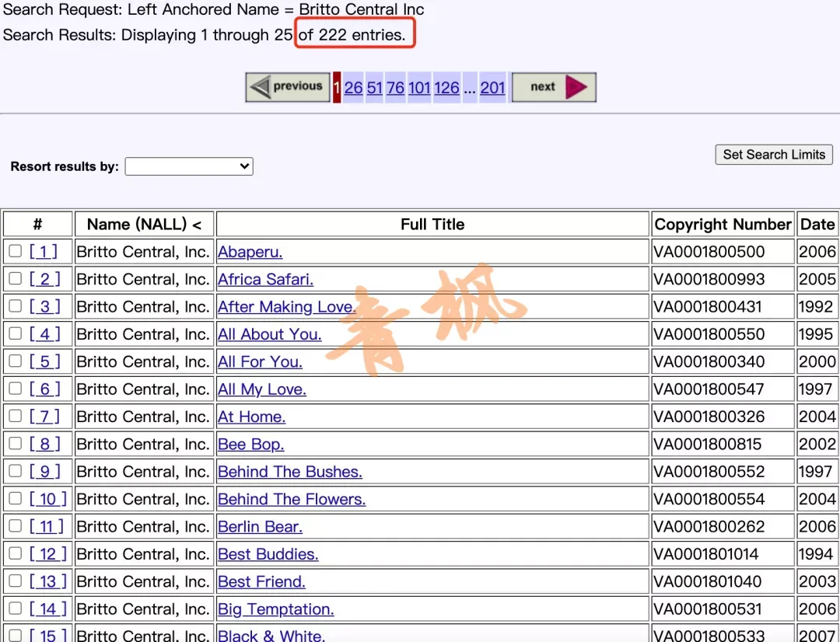Open the All My Love title link

262,389
